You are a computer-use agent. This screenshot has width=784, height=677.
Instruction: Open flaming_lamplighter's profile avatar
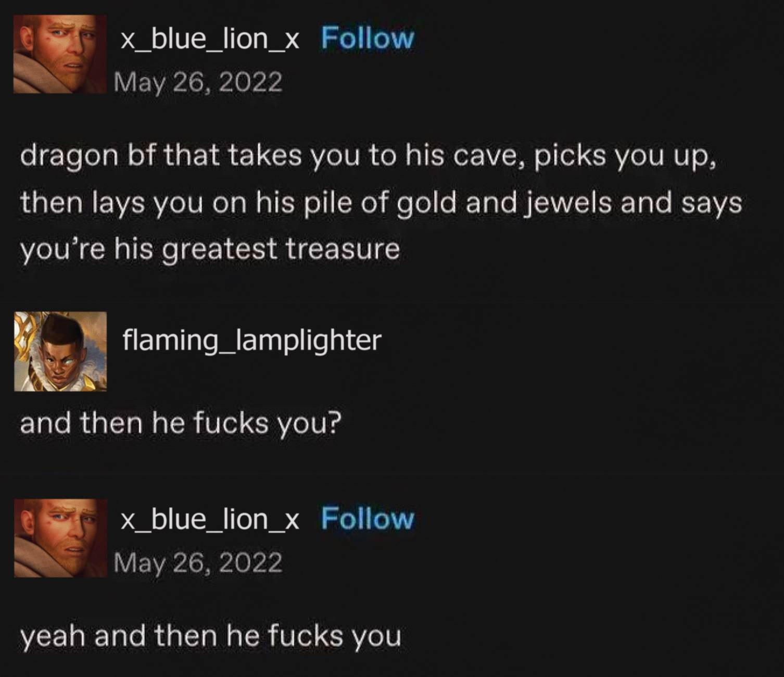60,352
